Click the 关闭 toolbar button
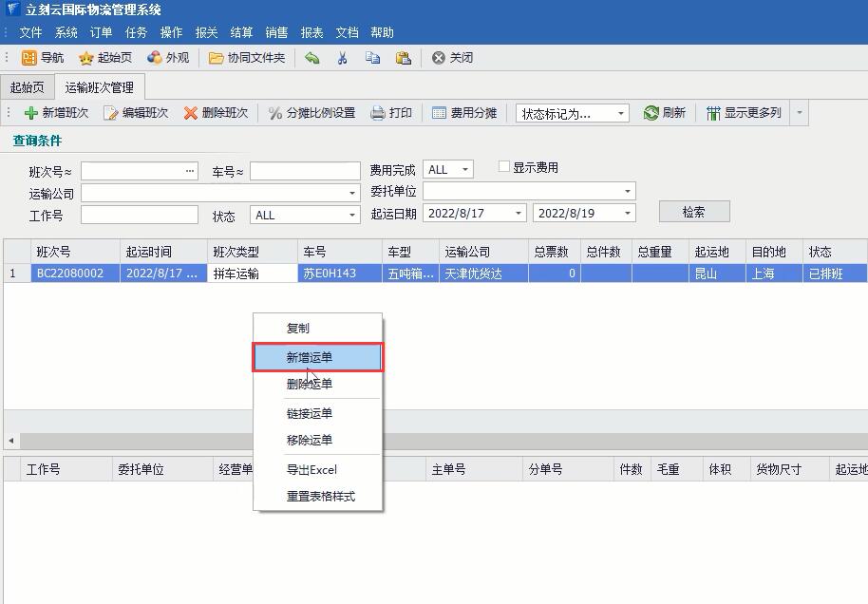The height and width of the screenshot is (604, 868). [453, 58]
